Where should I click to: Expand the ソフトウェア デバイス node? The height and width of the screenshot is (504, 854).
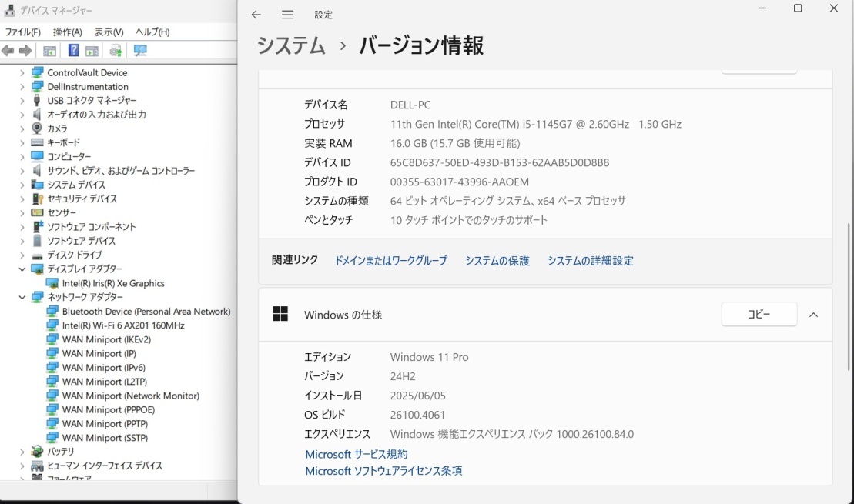22,241
